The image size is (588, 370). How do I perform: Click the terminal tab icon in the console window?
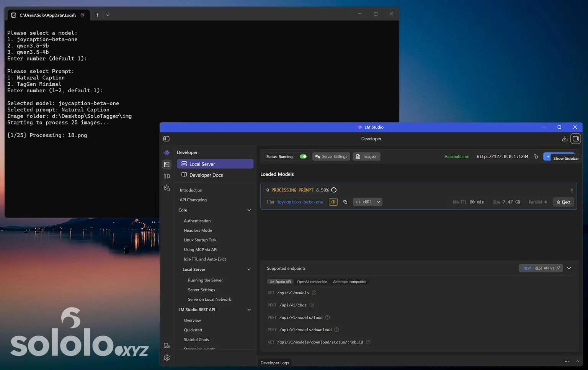coord(13,15)
